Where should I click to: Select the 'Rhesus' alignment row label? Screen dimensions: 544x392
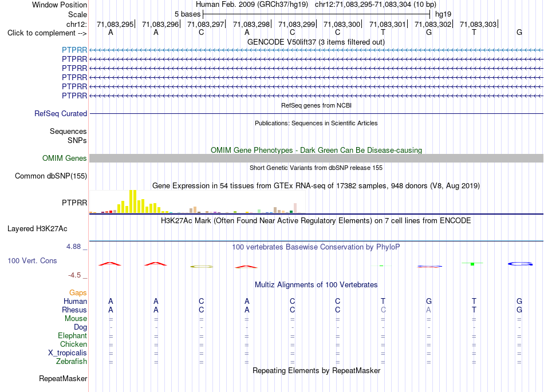tap(74, 310)
